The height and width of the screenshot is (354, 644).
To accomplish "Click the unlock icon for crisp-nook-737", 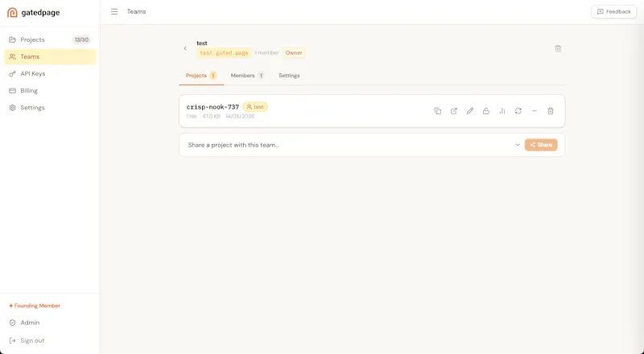I will (486, 111).
